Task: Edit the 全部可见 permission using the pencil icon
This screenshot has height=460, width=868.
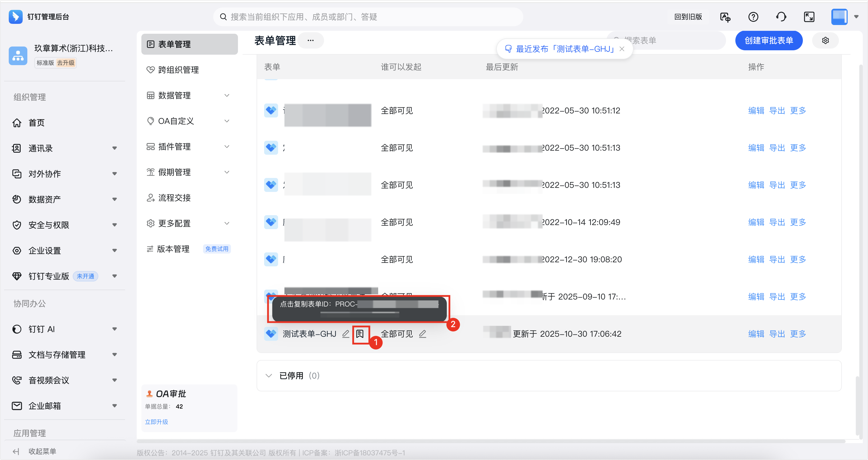Action: tap(423, 334)
